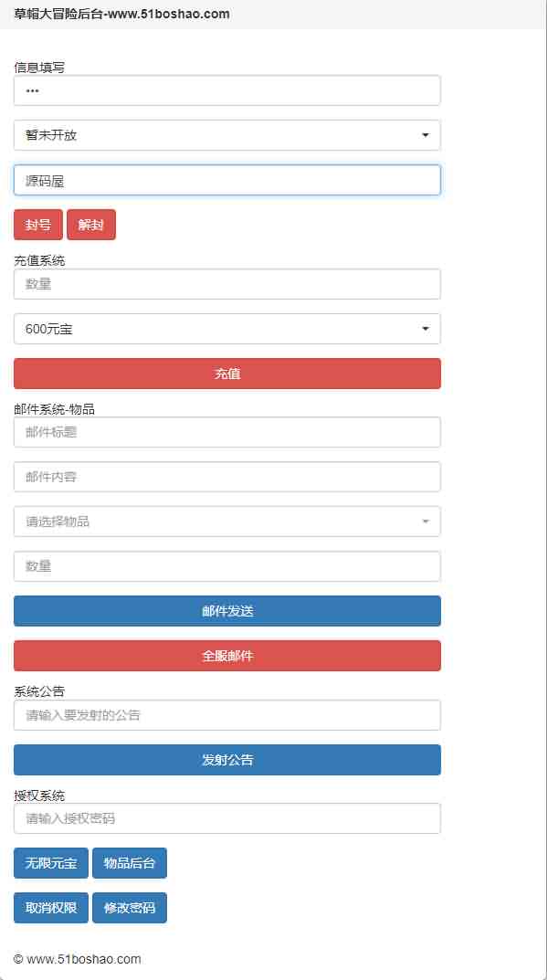The height and width of the screenshot is (980, 547).
Task: Select the 无限元宝 unlimited gold button
Action: tap(50, 862)
